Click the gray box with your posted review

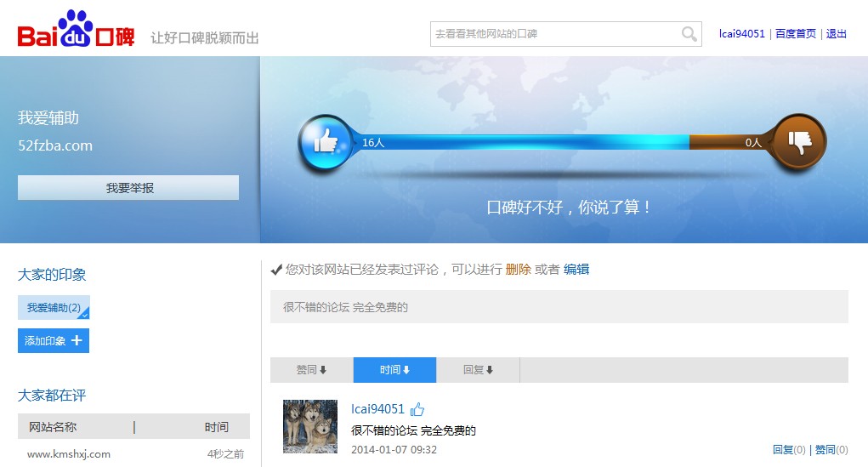click(559, 307)
